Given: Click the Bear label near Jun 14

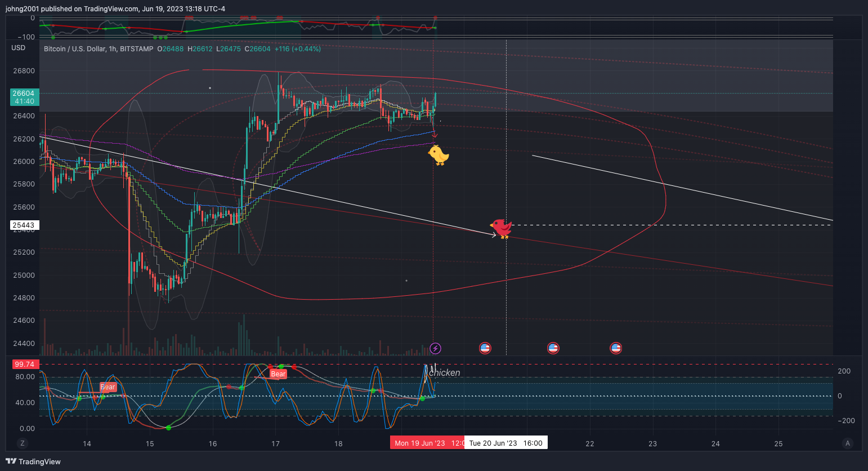Looking at the screenshot, I should (108, 387).
